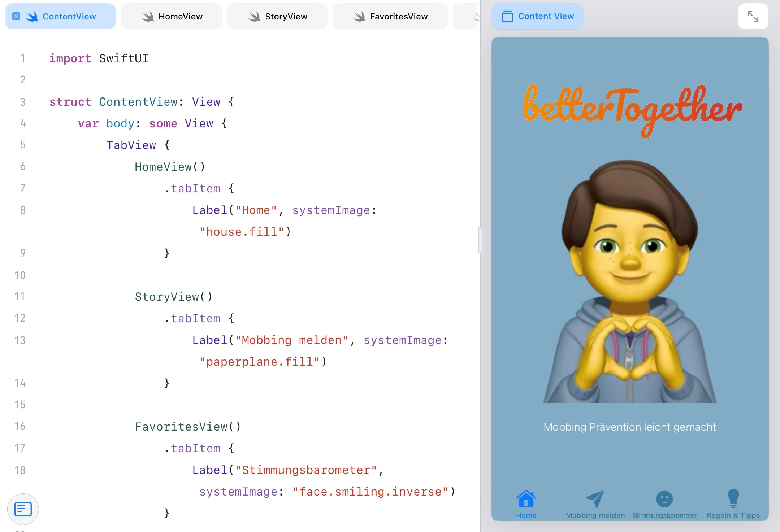Click the Swift icon on ContentView tab

32,16
